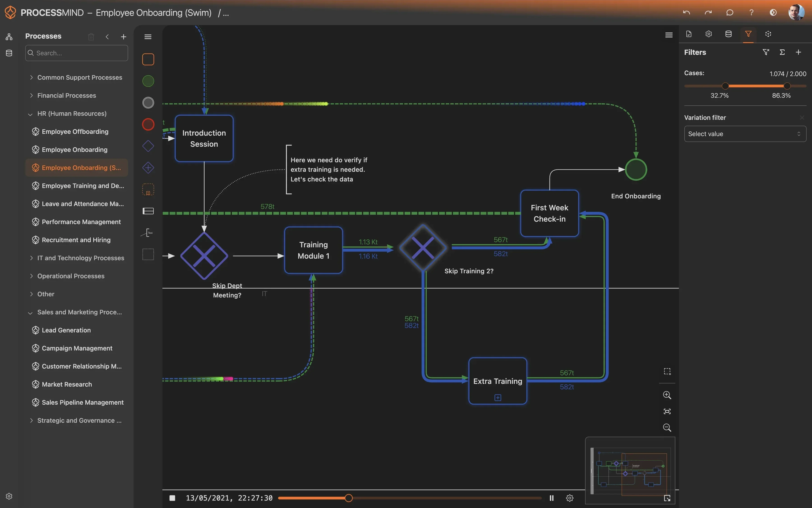Add a new filter with plus button

click(x=798, y=52)
